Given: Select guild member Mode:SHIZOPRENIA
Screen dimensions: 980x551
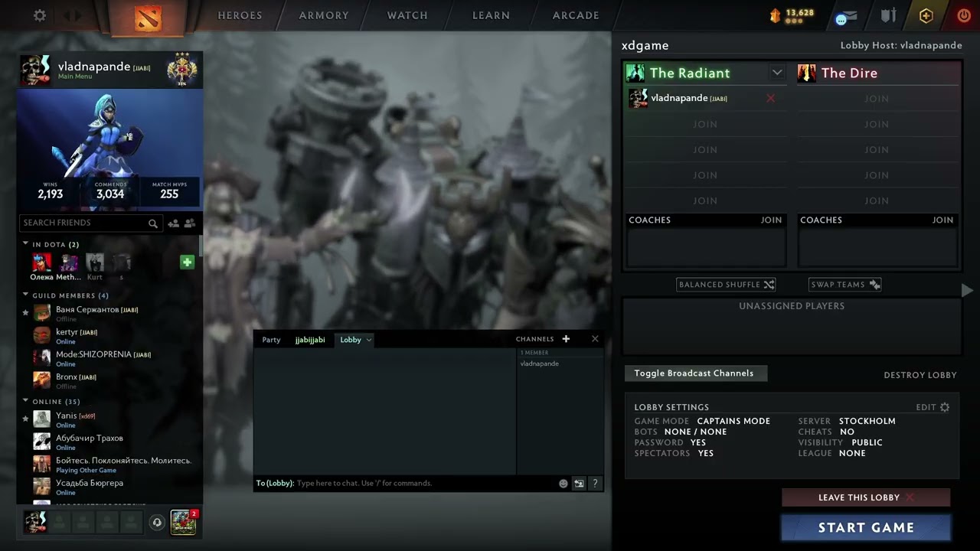Looking at the screenshot, I should 111,357.
